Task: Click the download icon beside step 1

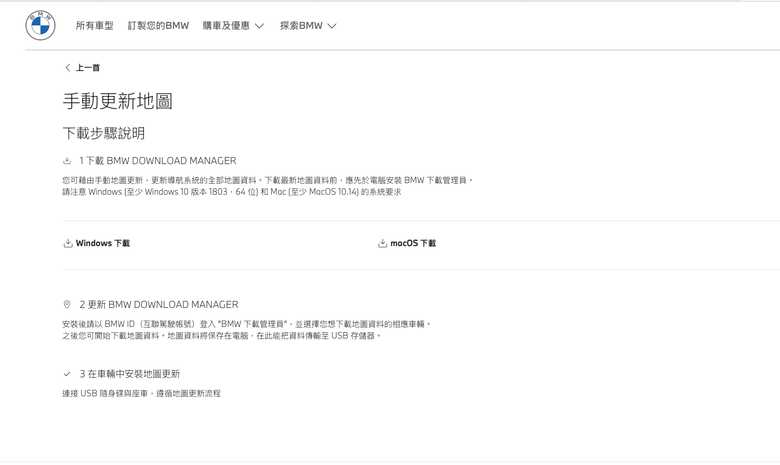Action: point(67,161)
